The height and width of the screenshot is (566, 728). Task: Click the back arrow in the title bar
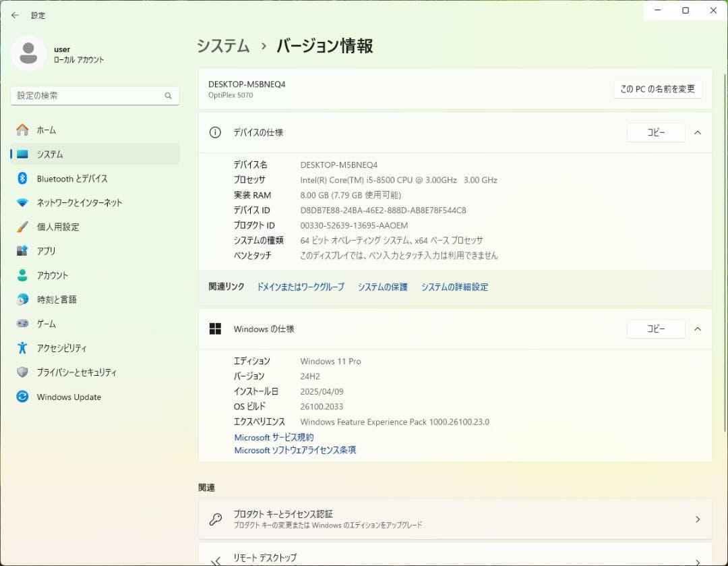tap(15, 16)
